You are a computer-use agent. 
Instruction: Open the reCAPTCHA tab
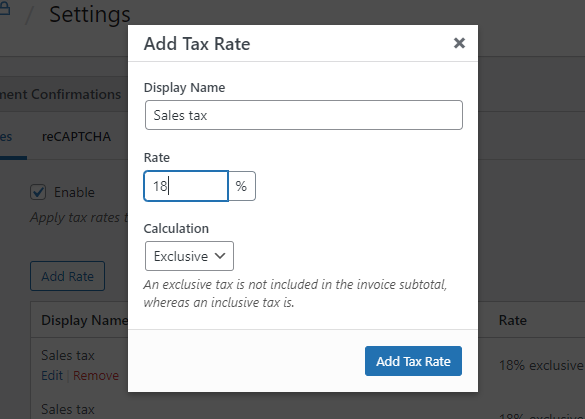(76, 137)
